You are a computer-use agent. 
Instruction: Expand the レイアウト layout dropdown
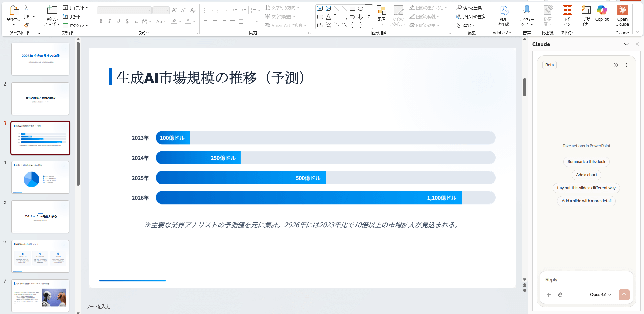(x=76, y=8)
